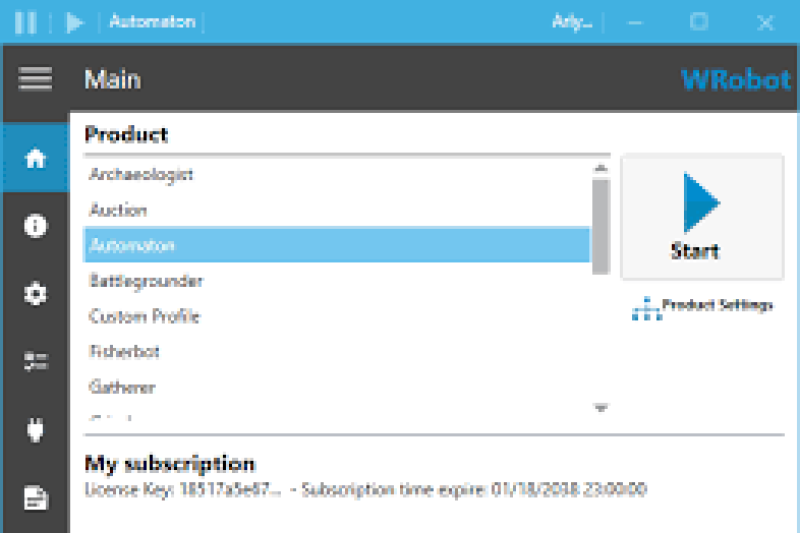Viewport: 800px width, 533px height.
Task: Select Auction product
Action: pyautogui.click(x=118, y=210)
